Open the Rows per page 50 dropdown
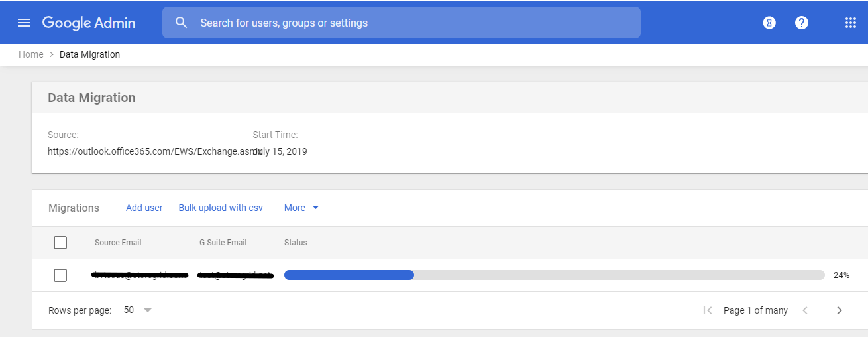868x337 pixels. point(138,310)
